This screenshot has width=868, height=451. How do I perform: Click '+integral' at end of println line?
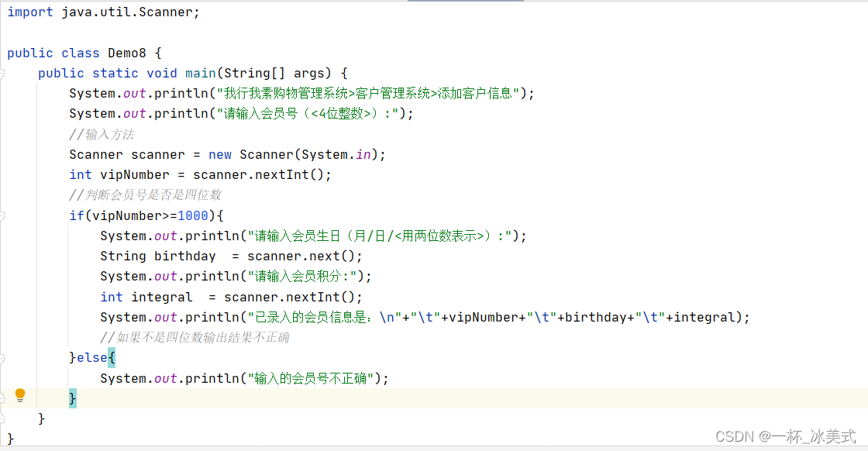(701, 318)
